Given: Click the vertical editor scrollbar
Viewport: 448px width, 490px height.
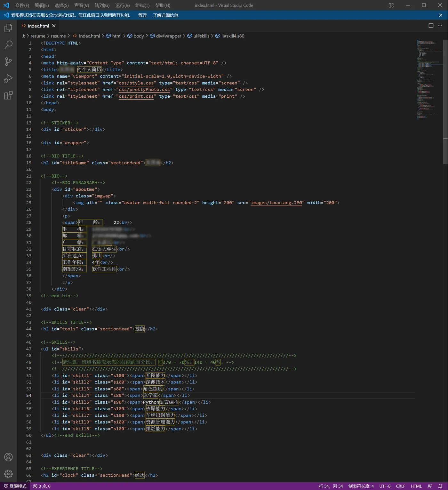Looking at the screenshot, I should click(x=445, y=102).
